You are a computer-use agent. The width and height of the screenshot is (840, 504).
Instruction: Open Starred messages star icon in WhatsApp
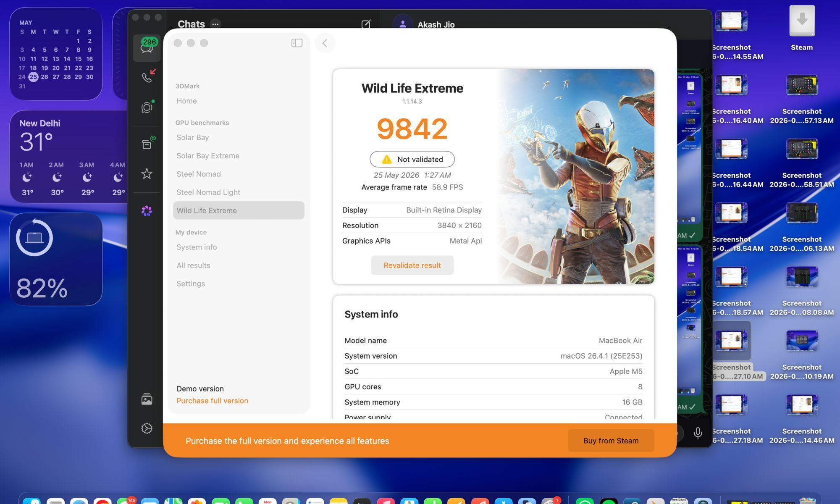[x=147, y=173]
